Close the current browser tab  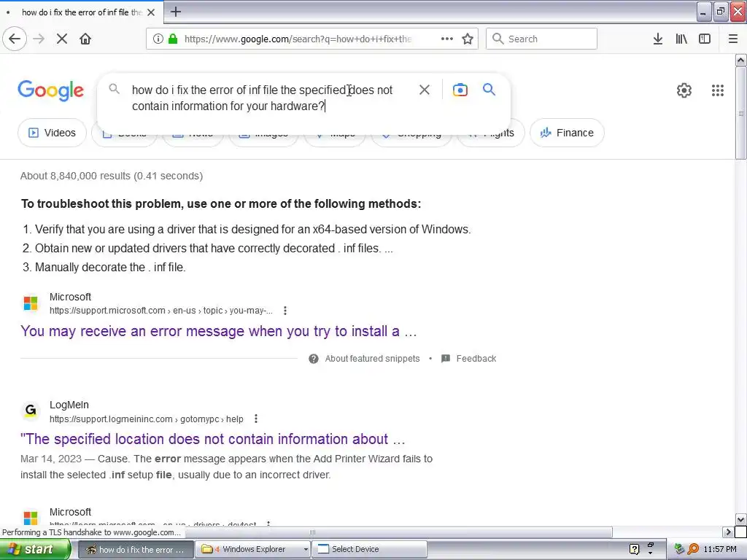pos(151,12)
